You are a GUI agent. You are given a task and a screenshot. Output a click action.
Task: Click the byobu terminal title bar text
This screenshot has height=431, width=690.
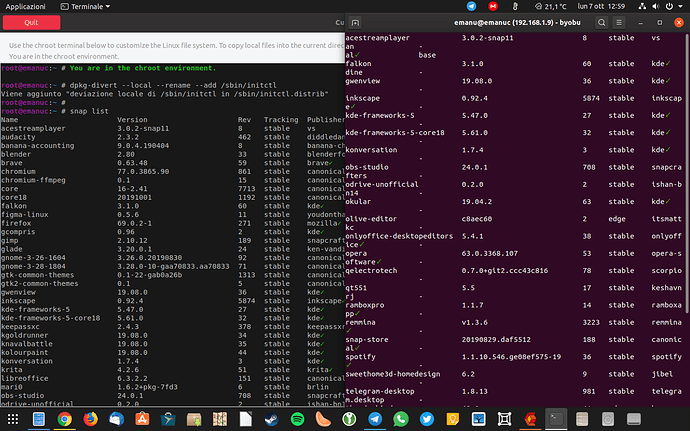point(517,22)
